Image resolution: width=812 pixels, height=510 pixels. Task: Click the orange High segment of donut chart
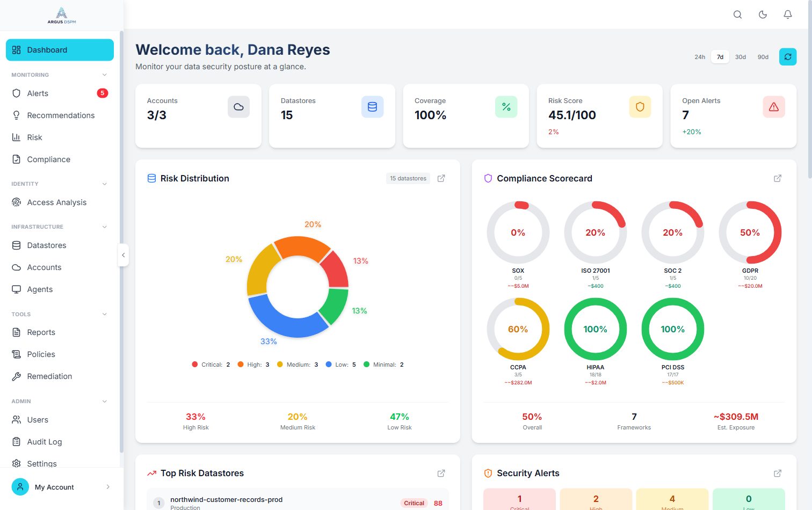[x=302, y=246]
